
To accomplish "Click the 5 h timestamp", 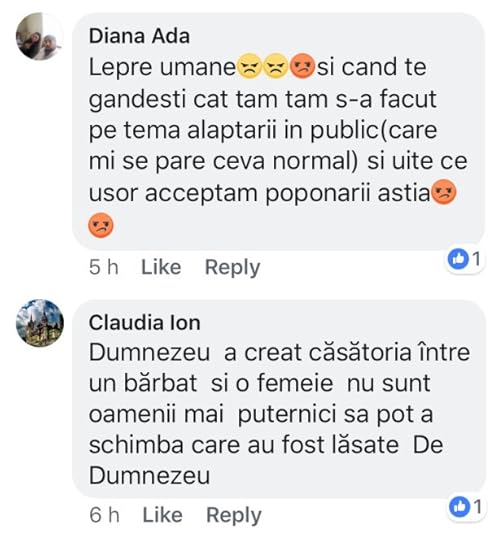I will [104, 267].
